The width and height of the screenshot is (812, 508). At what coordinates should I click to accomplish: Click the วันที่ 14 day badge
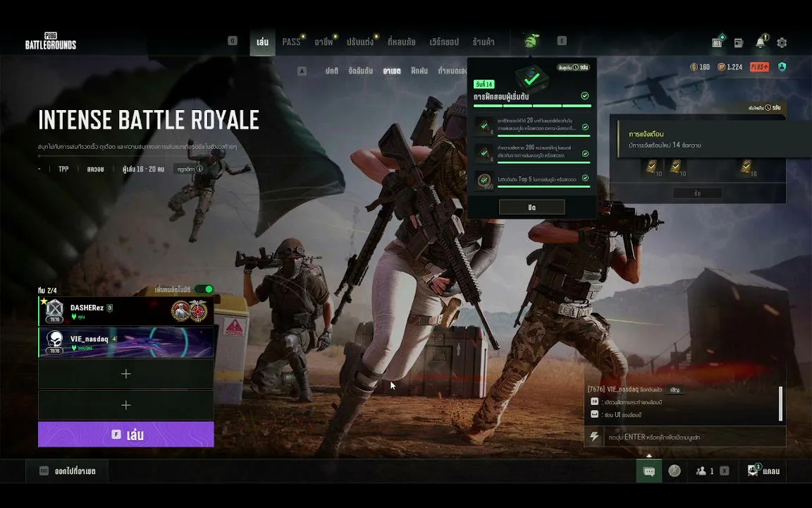click(x=484, y=84)
